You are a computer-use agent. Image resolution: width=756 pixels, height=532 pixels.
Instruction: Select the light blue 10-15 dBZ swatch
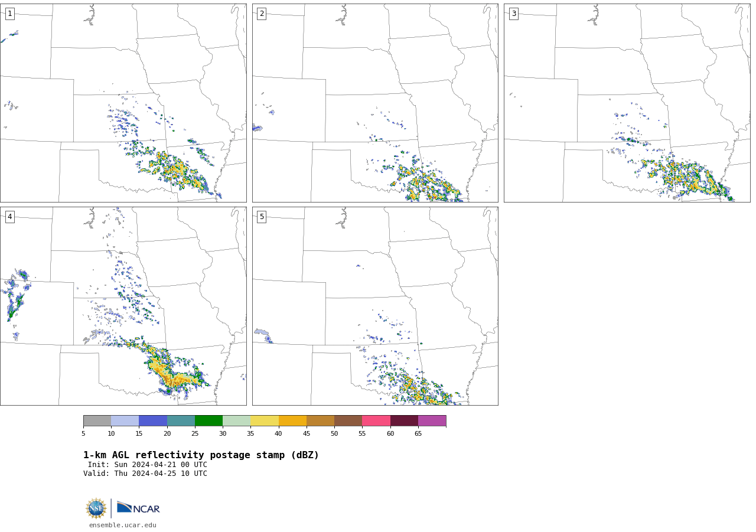[x=125, y=421]
